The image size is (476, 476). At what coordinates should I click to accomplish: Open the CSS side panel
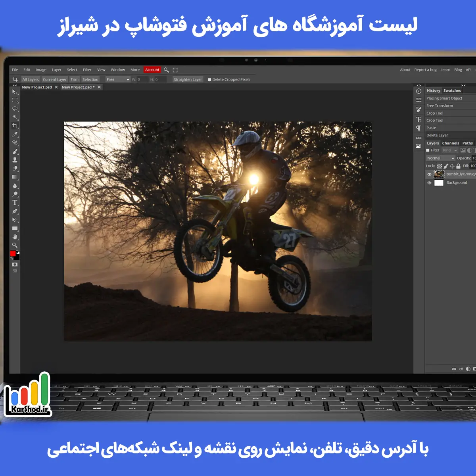[418, 138]
